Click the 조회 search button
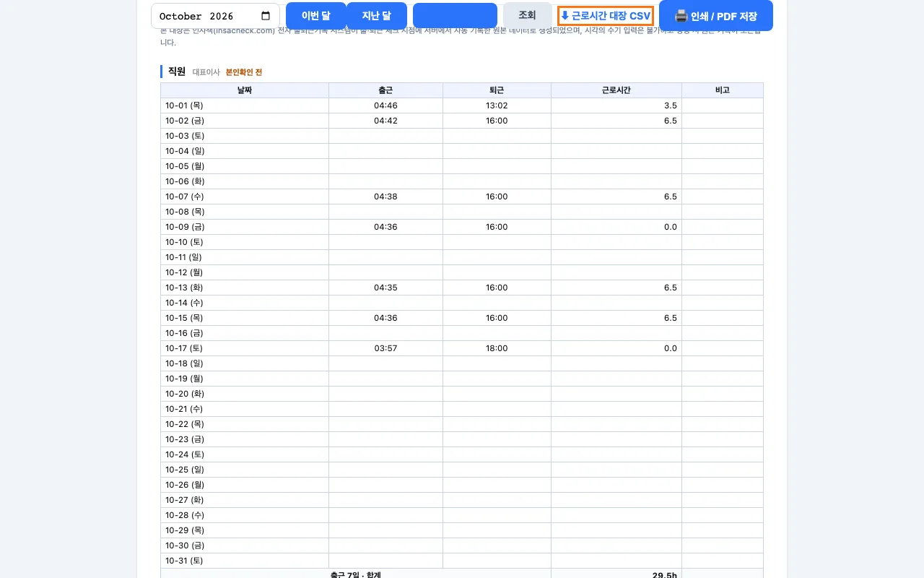Viewport: 924px width, 578px height. [527, 15]
